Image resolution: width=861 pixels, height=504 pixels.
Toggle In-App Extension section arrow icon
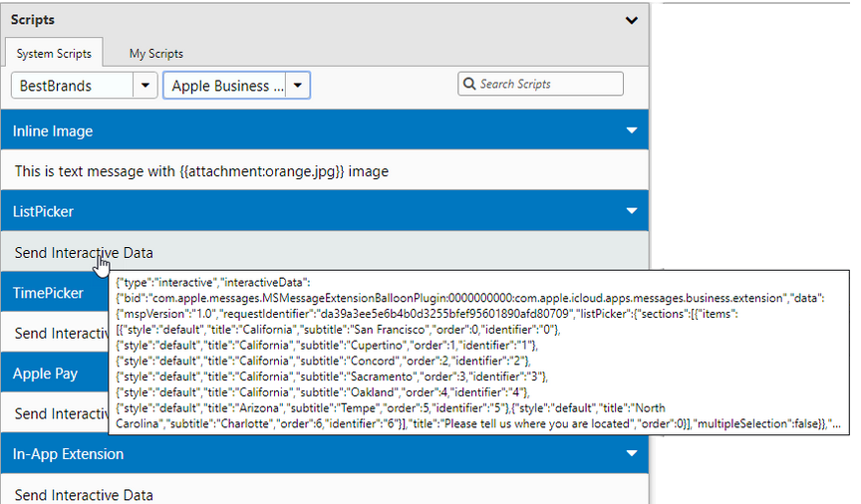[631, 454]
